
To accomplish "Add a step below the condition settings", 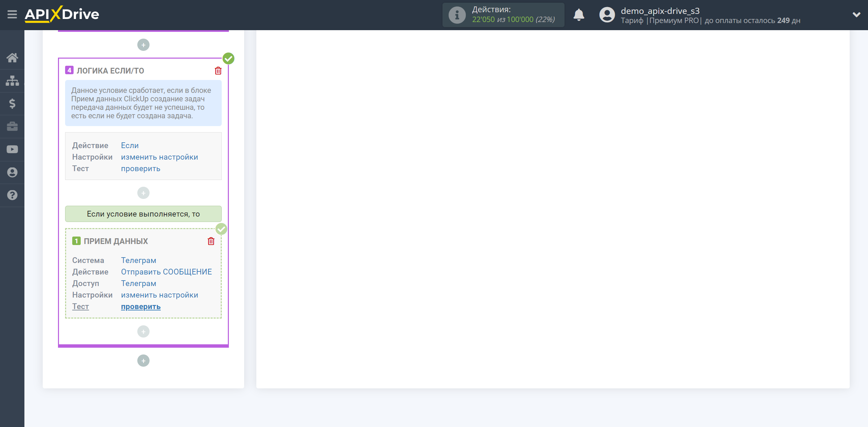I will coord(143,193).
